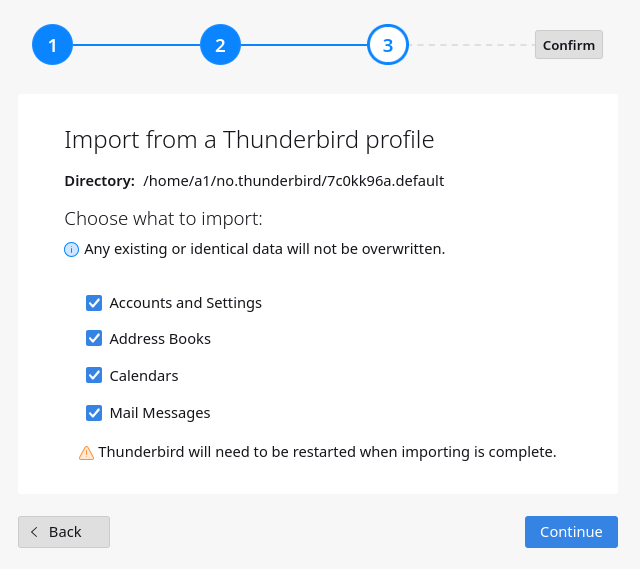
Task: Click the profile directory path text
Action: coord(293,181)
